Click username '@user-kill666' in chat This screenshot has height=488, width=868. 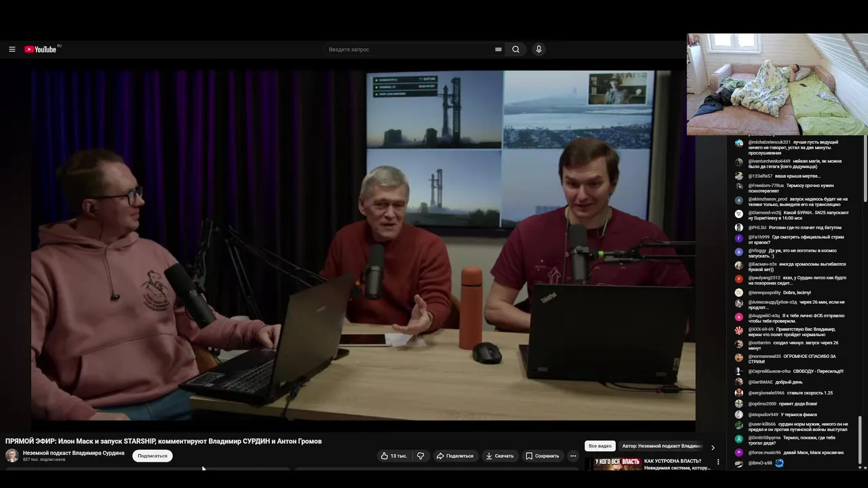click(x=762, y=424)
